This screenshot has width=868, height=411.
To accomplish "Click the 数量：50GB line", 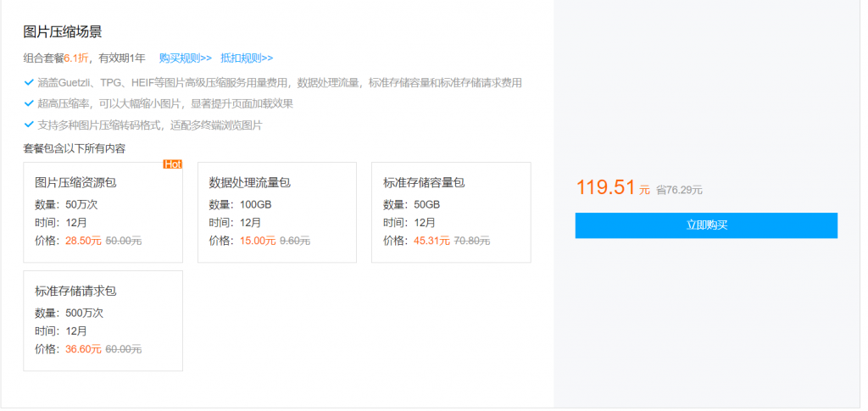I will (x=411, y=205).
